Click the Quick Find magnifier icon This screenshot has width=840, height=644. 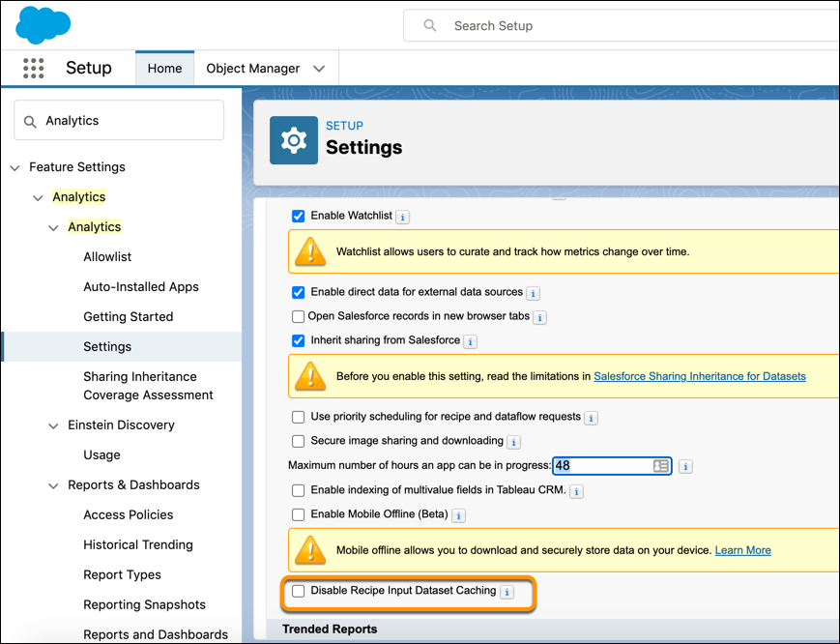[30, 122]
